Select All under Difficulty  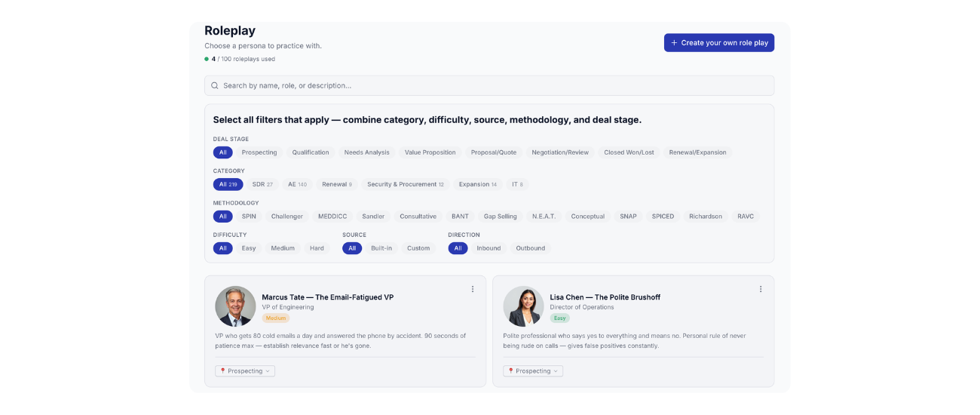point(222,248)
